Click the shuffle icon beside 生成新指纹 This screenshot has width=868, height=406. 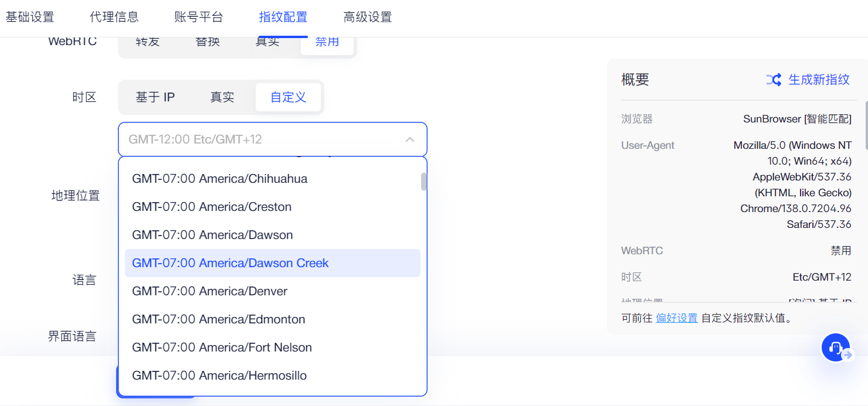773,80
